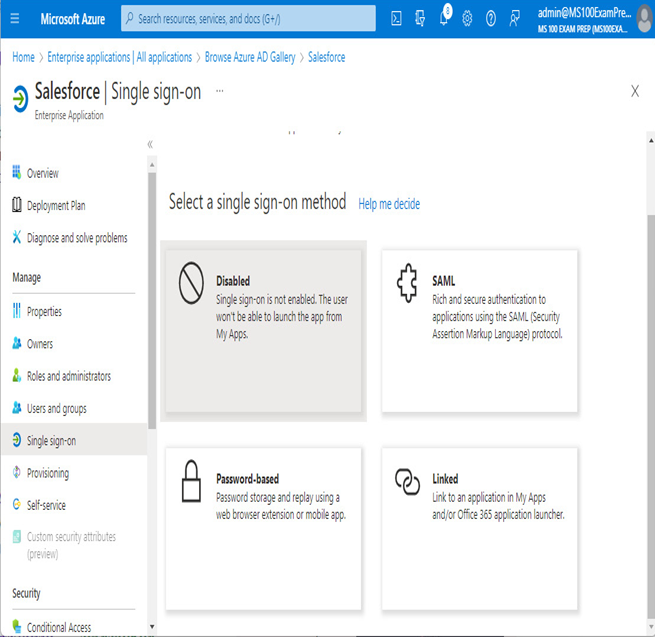
Task: Click the Diagnose and solve problems wrench icon
Action: click(x=16, y=237)
